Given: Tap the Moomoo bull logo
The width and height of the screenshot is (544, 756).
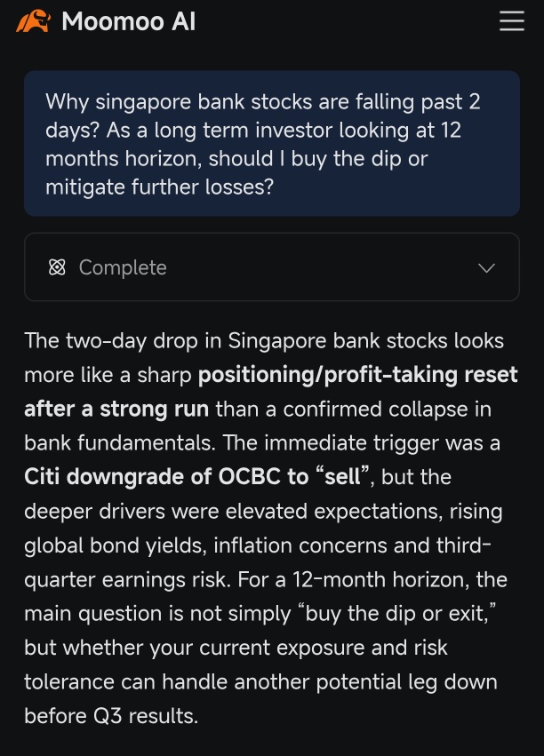Looking at the screenshot, I should (x=33, y=21).
